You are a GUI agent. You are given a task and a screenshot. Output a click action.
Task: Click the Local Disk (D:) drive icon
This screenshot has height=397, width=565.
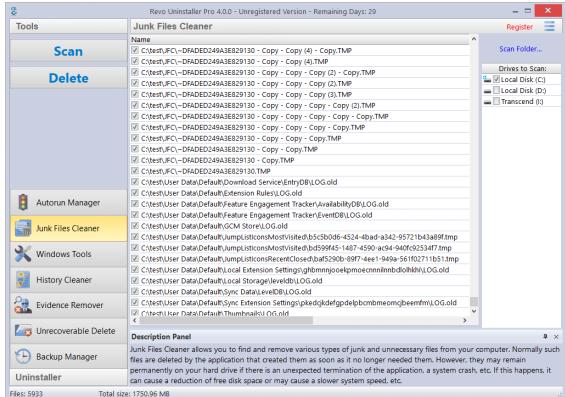point(487,90)
